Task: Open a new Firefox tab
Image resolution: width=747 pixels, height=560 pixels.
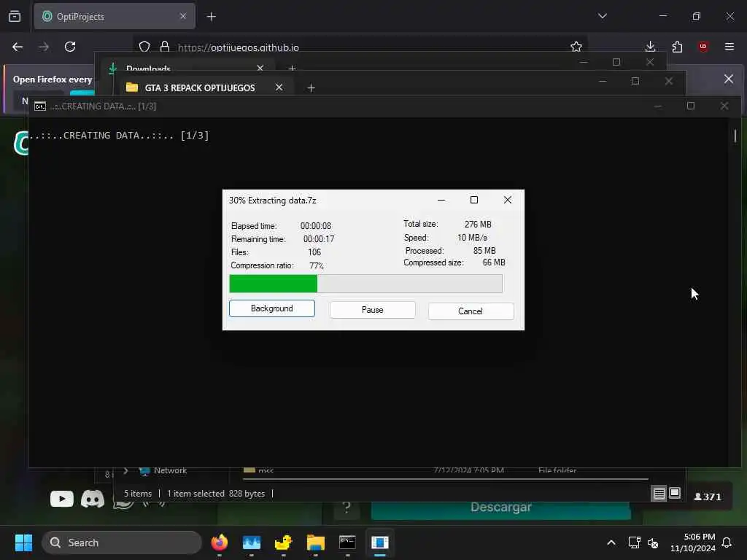Action: pyautogui.click(x=211, y=17)
